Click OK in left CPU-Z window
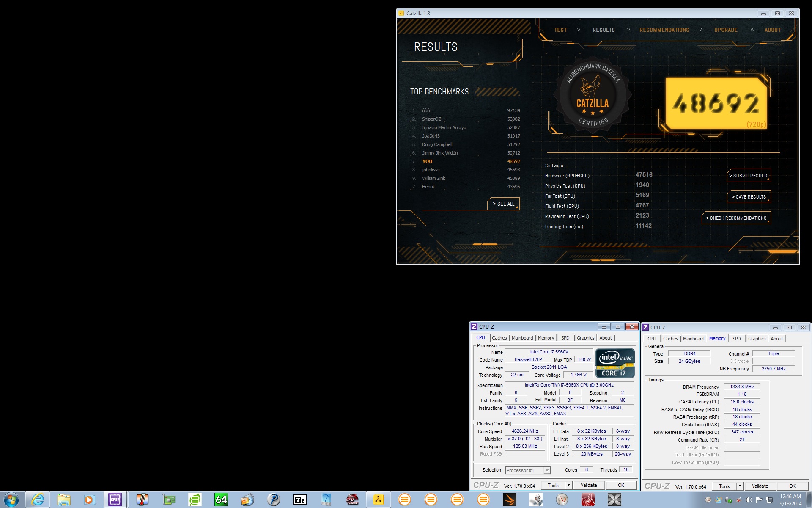Image resolution: width=812 pixels, height=508 pixels. pyautogui.click(x=621, y=485)
